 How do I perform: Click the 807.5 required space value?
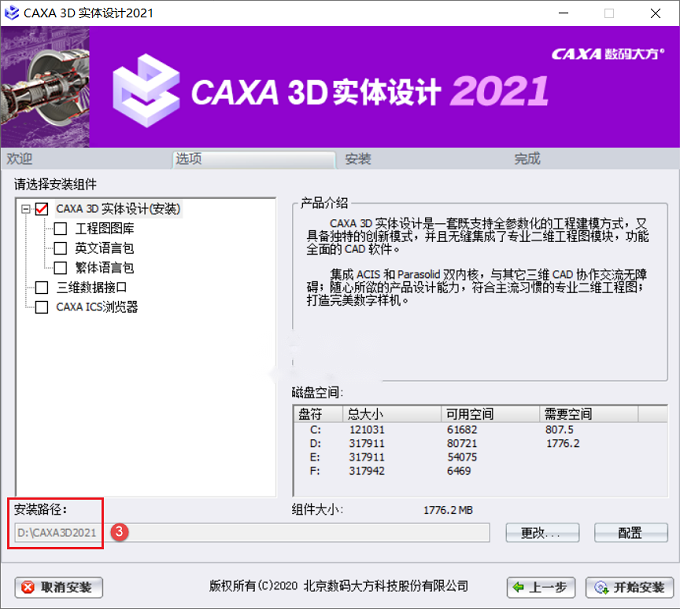[559, 430]
